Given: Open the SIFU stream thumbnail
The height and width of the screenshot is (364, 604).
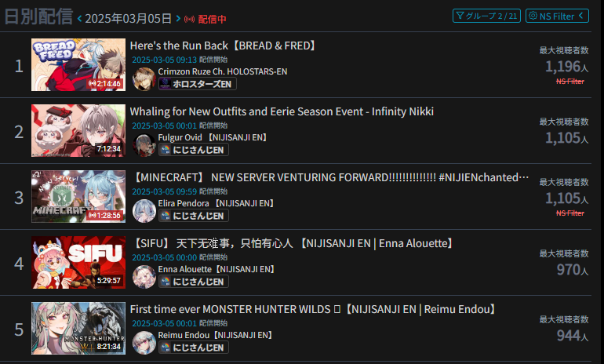Looking at the screenshot, I should click(x=78, y=262).
